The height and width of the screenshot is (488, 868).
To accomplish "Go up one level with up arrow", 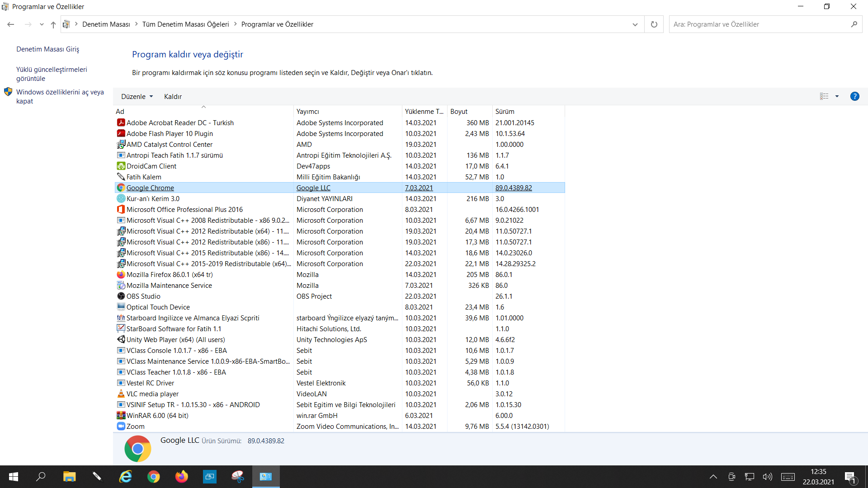I will tap(53, 24).
